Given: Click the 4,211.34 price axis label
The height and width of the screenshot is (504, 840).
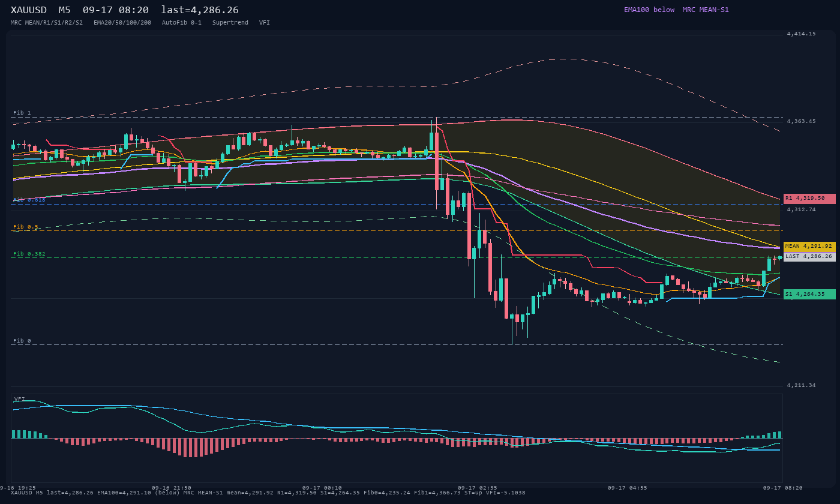Looking at the screenshot, I should coord(802,385).
